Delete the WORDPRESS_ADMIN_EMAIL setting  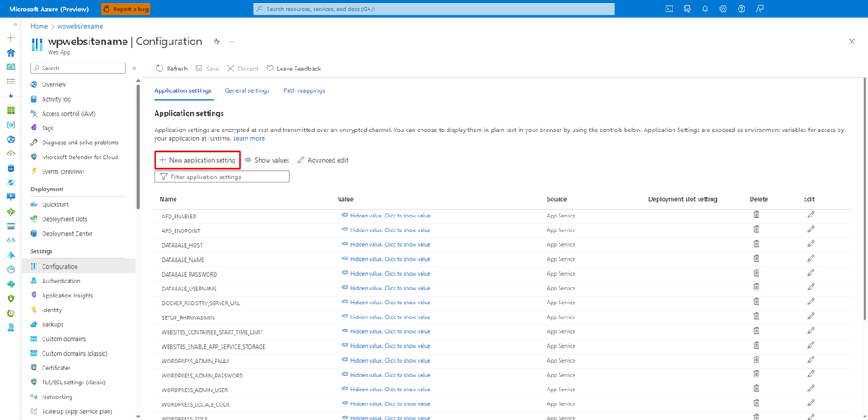point(756,359)
